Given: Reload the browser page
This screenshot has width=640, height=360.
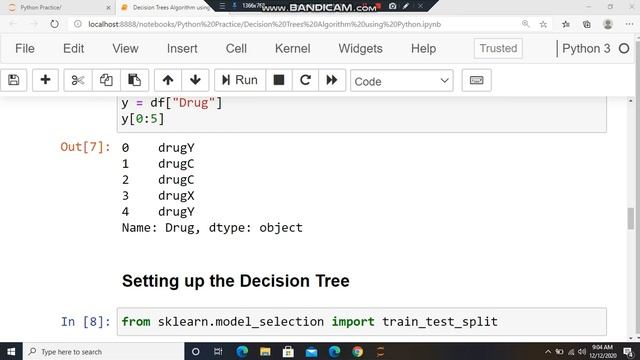Looking at the screenshot, I should click(54, 24).
